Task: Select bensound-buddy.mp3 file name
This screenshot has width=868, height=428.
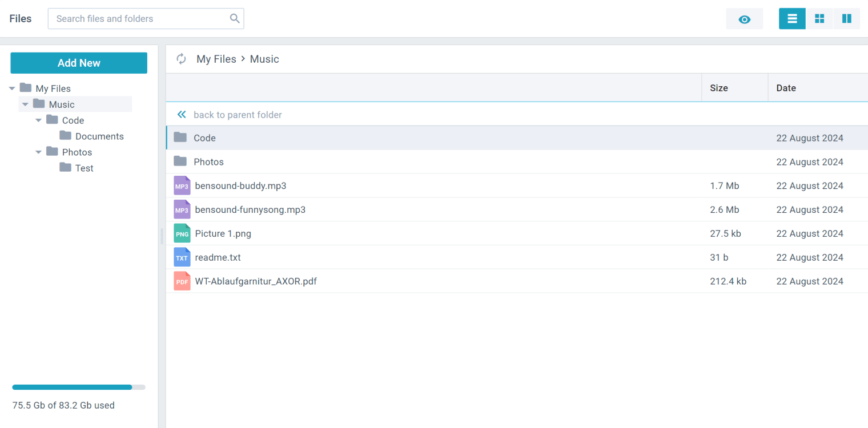Action: click(x=240, y=186)
